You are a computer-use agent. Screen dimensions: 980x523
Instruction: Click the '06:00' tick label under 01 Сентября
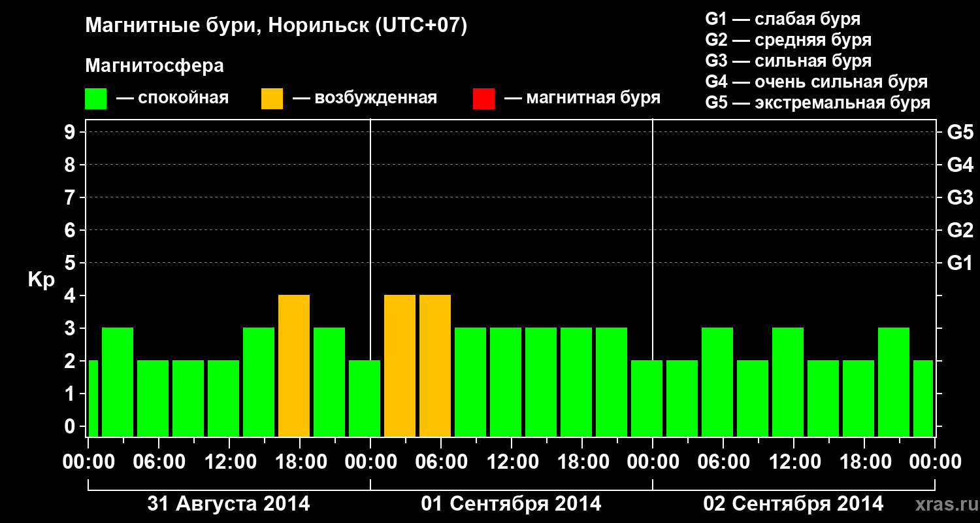point(441,462)
